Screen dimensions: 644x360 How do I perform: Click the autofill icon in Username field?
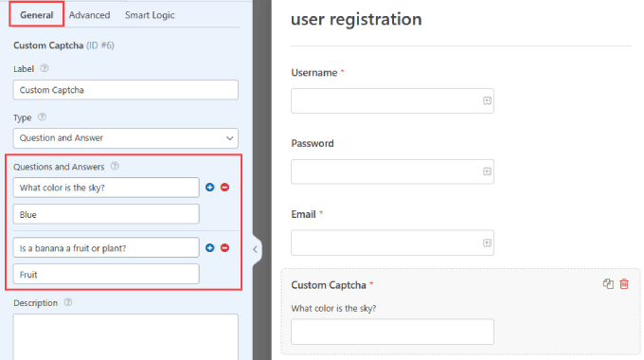pyautogui.click(x=487, y=100)
